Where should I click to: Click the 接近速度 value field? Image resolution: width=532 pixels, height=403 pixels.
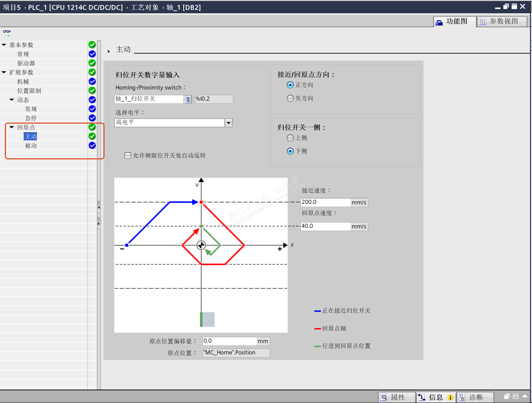click(325, 202)
